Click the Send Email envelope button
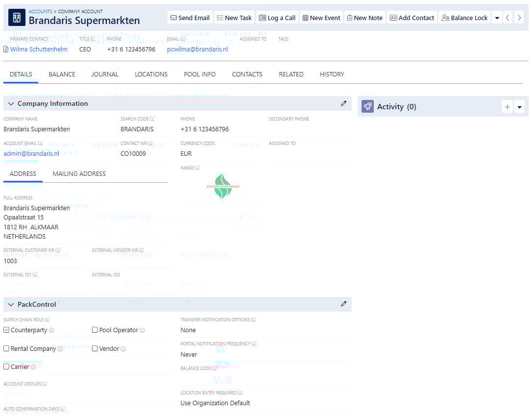 [x=190, y=18]
